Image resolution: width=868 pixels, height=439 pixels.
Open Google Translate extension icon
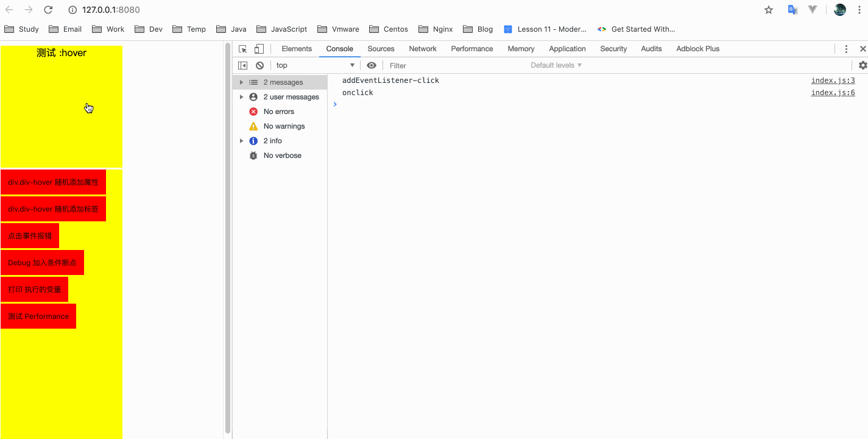792,10
